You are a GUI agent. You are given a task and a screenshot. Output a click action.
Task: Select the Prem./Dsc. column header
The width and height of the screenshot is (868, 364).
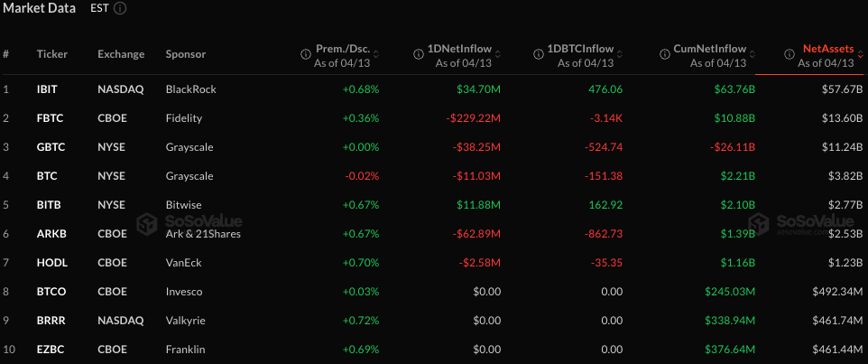[343, 49]
